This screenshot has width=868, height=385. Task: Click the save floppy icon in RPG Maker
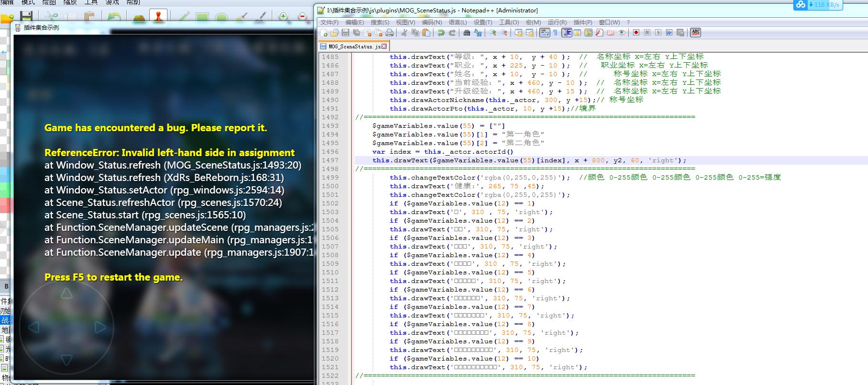tap(26, 17)
